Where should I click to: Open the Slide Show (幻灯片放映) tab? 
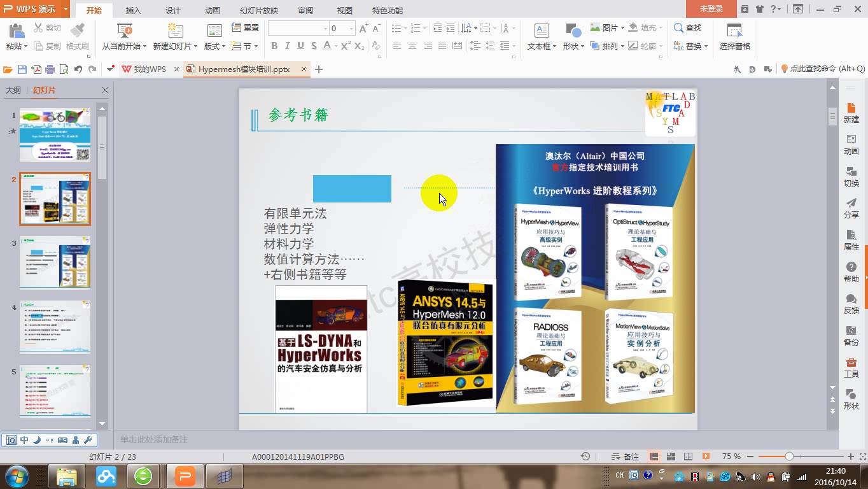(x=259, y=10)
